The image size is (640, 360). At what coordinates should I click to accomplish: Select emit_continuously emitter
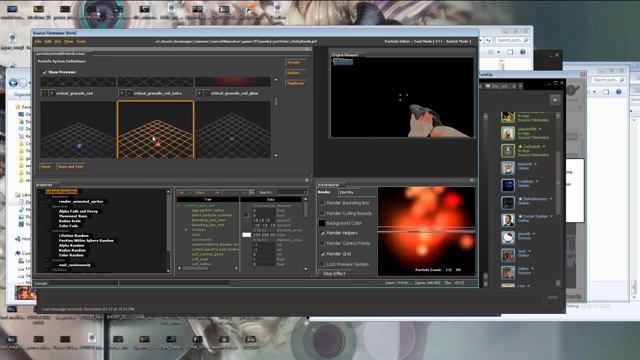coord(75,265)
